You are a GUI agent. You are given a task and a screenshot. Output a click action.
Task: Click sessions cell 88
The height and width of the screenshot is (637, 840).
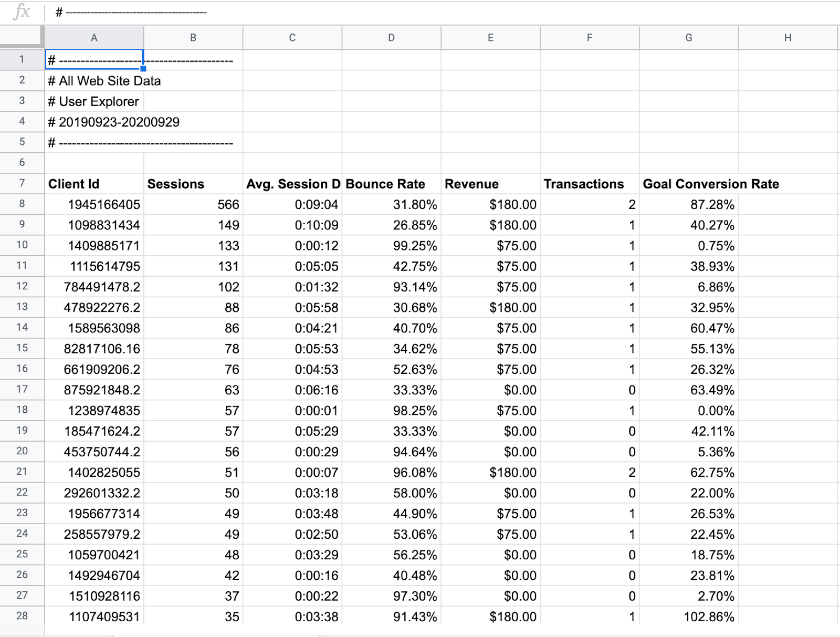pyautogui.click(x=193, y=308)
